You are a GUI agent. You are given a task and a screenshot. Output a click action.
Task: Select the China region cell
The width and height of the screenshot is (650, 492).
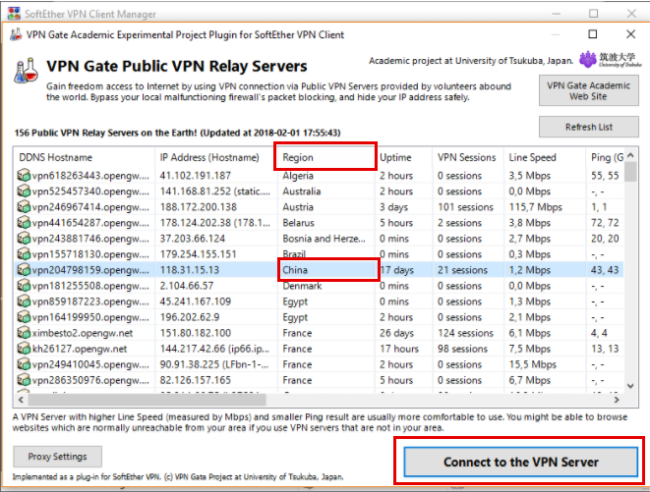(x=295, y=270)
